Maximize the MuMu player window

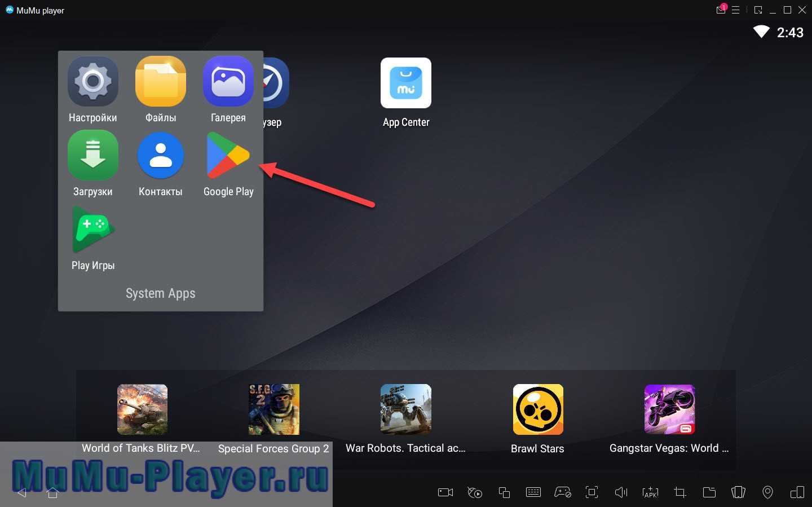click(x=788, y=10)
